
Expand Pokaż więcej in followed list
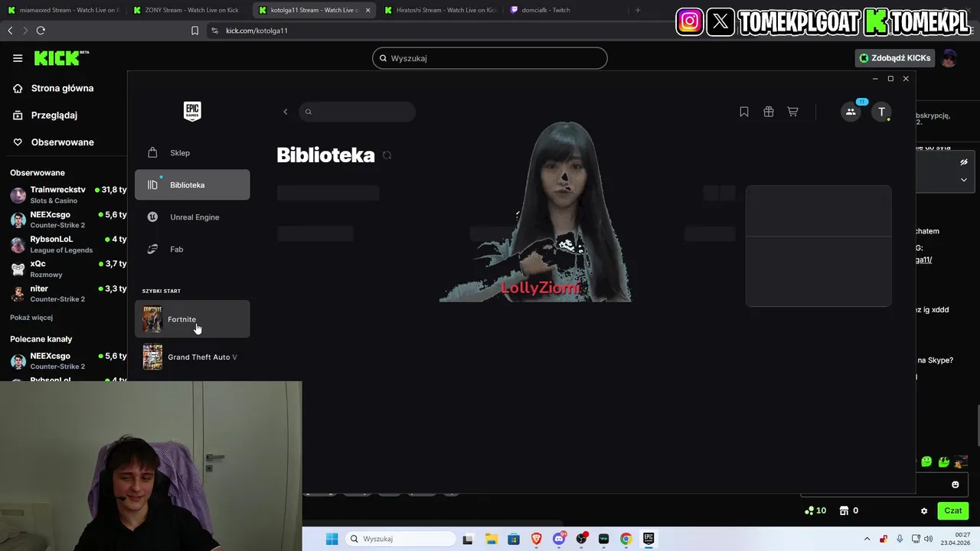point(31,318)
